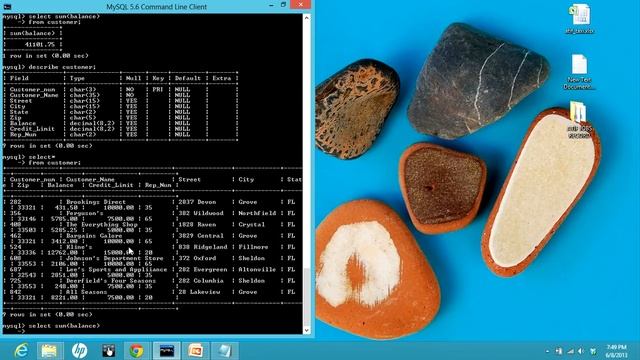The width and height of the screenshot is (640, 360).
Task: Click the '838 Ridgeland' street value
Action: pos(202,247)
